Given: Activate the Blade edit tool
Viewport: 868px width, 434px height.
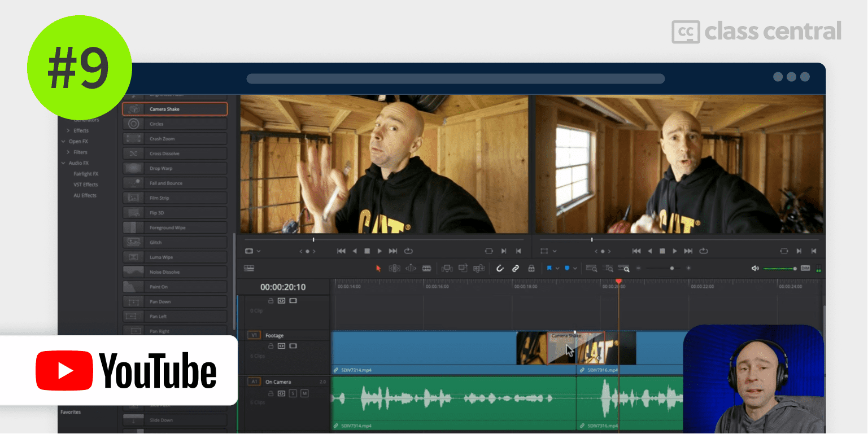Looking at the screenshot, I should click(x=426, y=269).
